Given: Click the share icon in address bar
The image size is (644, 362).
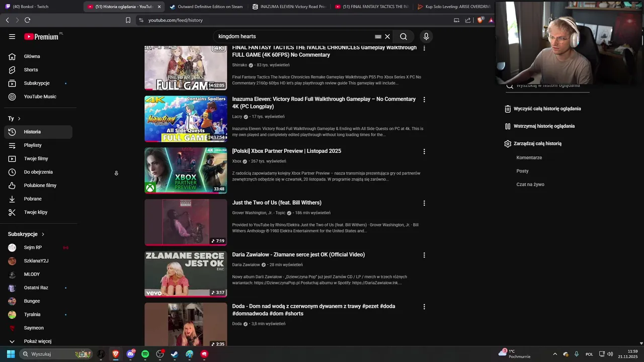Looking at the screenshot, I should 468,20.
